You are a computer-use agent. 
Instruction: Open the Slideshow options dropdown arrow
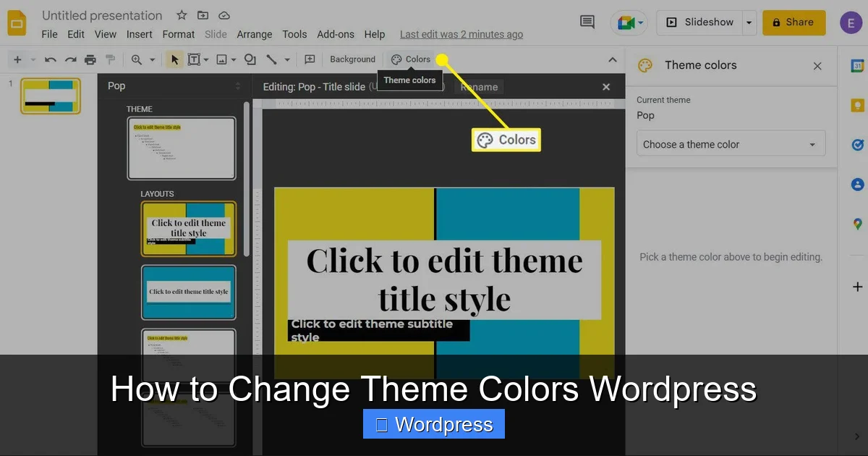point(749,22)
